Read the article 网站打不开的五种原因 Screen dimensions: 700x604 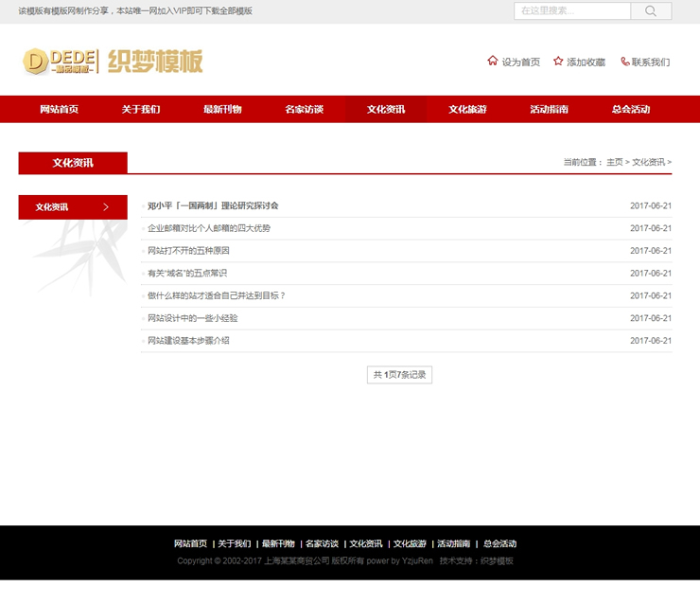tap(188, 251)
